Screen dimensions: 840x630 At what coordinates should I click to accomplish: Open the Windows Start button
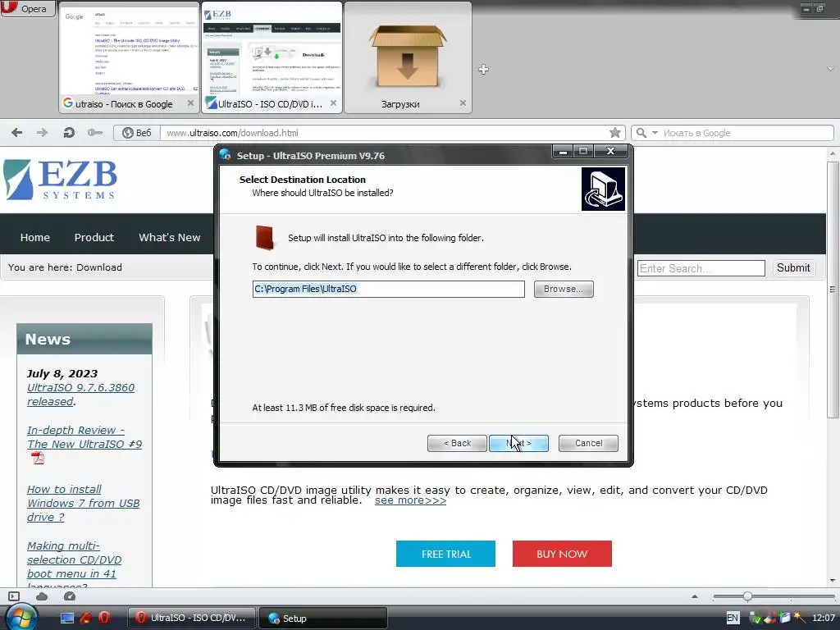click(x=20, y=617)
